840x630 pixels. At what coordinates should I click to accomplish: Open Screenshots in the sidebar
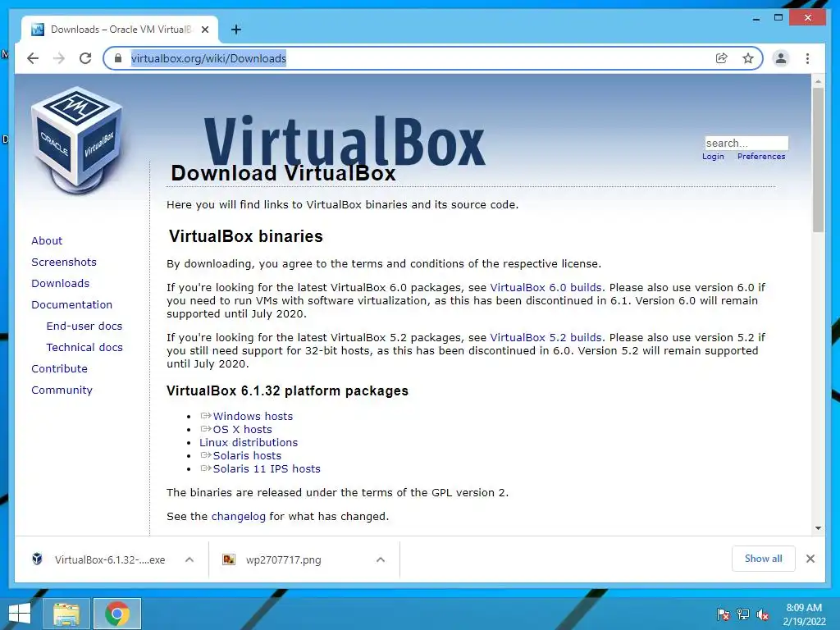click(64, 262)
